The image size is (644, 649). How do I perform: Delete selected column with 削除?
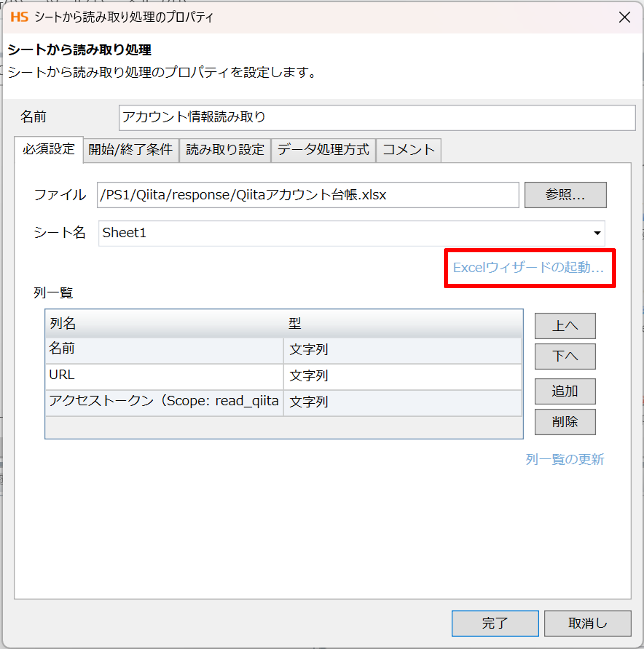(x=565, y=422)
